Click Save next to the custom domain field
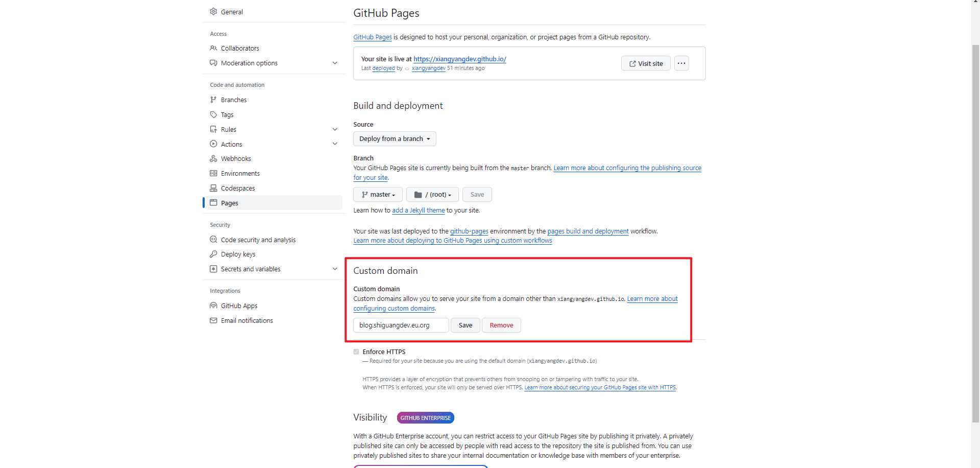 click(x=465, y=325)
